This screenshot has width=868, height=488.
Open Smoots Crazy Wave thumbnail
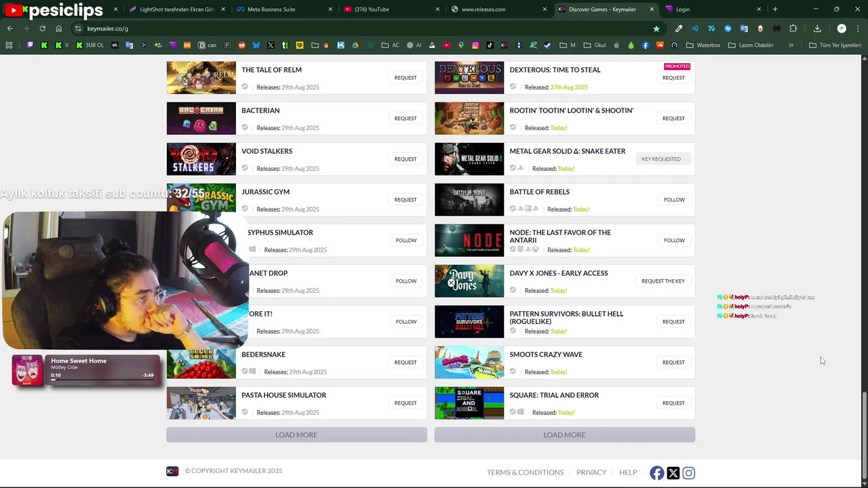pyautogui.click(x=469, y=363)
